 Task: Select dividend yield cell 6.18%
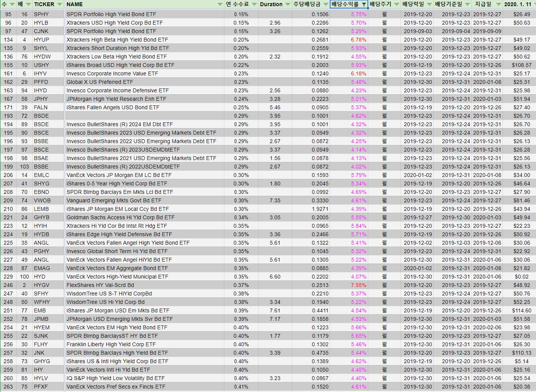click(349, 73)
